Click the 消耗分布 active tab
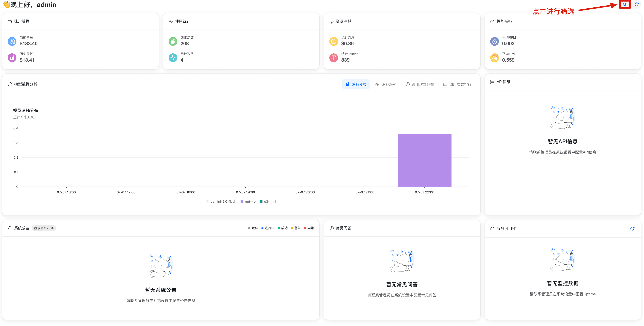Screen dimensions: 644x326 pyautogui.click(x=356, y=84)
